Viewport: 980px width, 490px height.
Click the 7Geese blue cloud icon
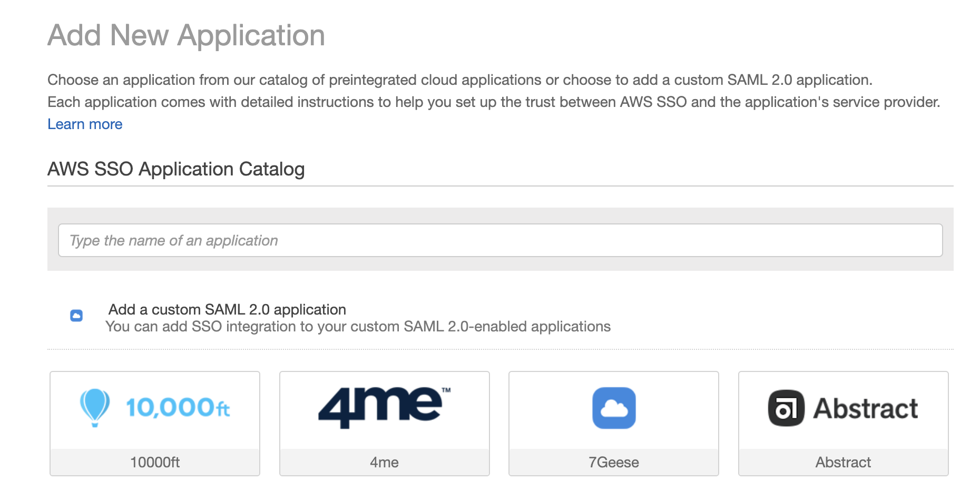coord(614,408)
